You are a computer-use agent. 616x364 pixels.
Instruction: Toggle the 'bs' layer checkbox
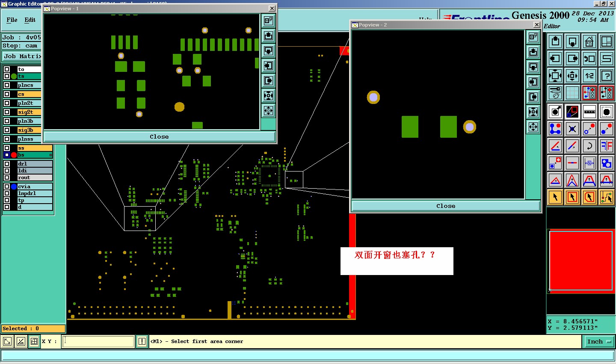pyautogui.click(x=7, y=155)
